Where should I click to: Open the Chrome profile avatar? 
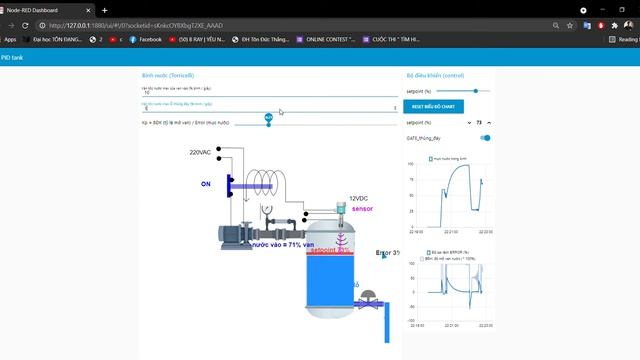pos(629,26)
